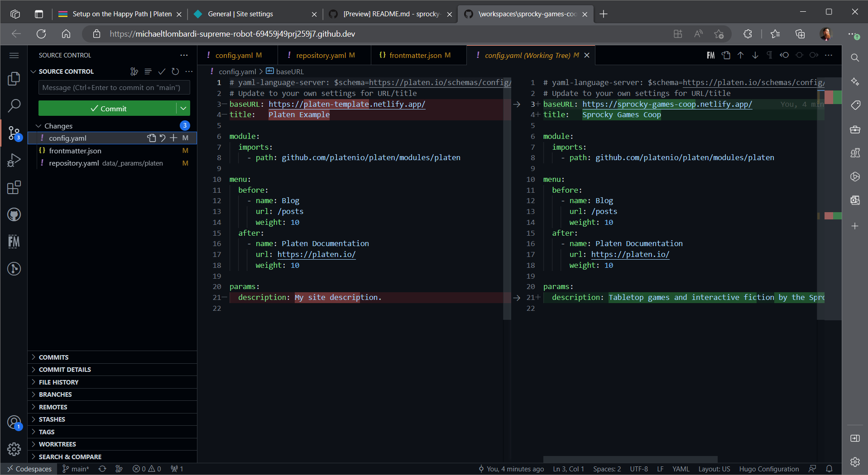
Task: Click the horizontal scrollbar under the right diff pane
Action: click(630, 459)
